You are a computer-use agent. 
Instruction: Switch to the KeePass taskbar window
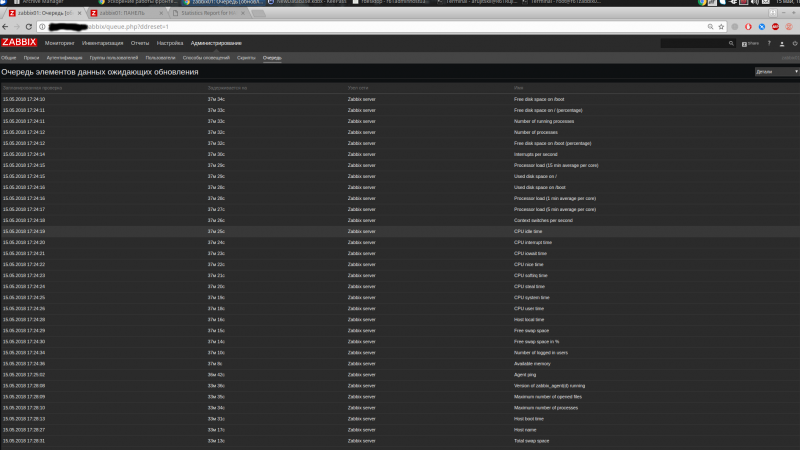[x=307, y=2]
